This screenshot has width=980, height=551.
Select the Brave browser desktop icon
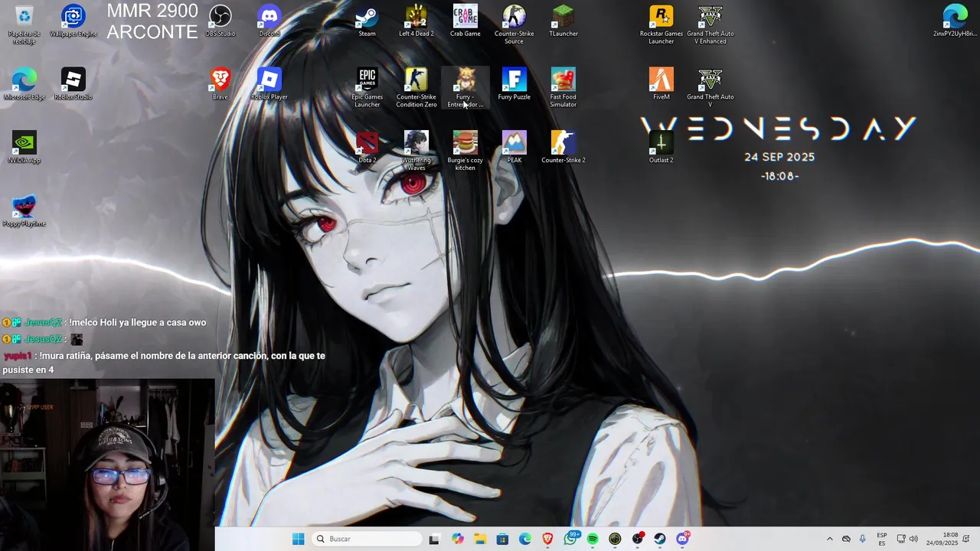[220, 84]
